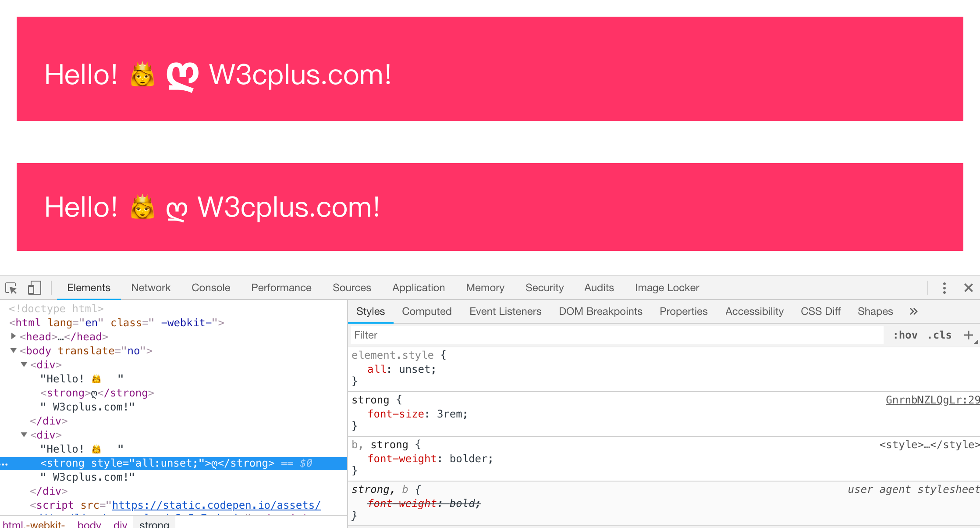This screenshot has width=980, height=528.
Task: Open GnrnbNZLQgLr:29 stylesheet source link
Action: click(933, 400)
